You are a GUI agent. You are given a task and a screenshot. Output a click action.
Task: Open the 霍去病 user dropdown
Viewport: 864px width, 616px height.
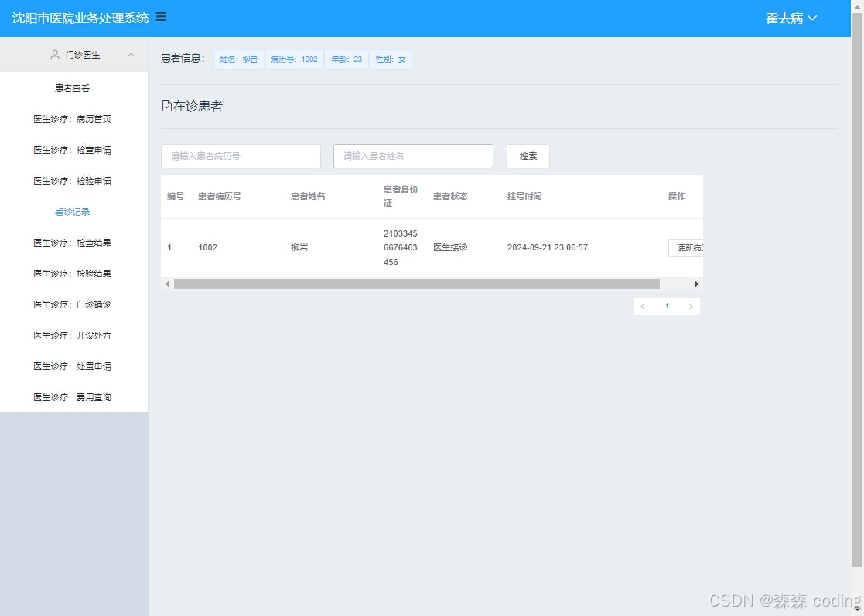click(791, 19)
